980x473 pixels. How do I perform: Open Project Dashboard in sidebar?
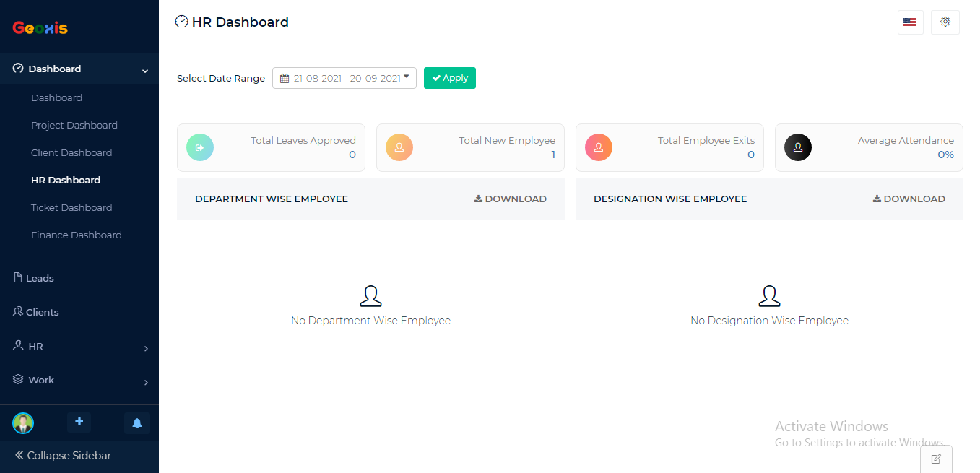(x=74, y=126)
